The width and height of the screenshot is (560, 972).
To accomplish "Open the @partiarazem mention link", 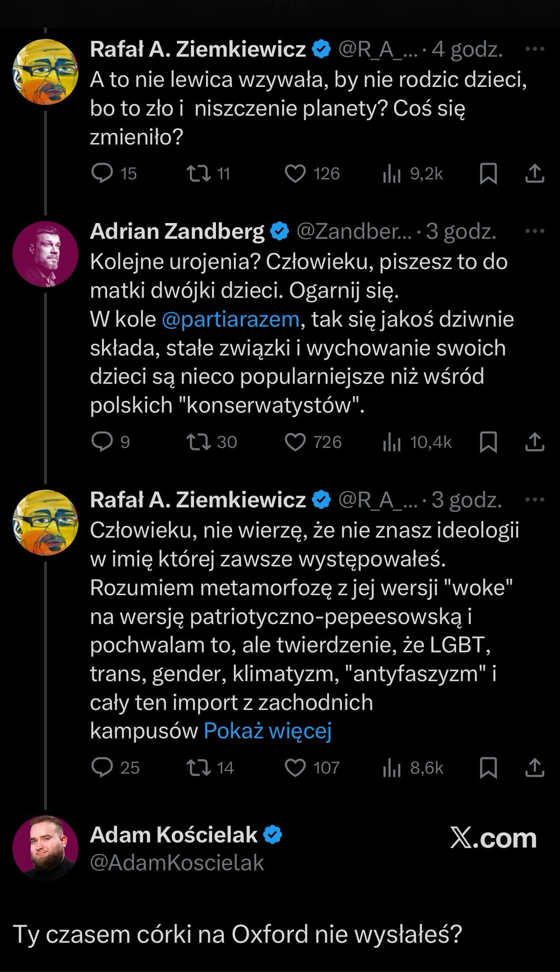I will click(x=230, y=319).
